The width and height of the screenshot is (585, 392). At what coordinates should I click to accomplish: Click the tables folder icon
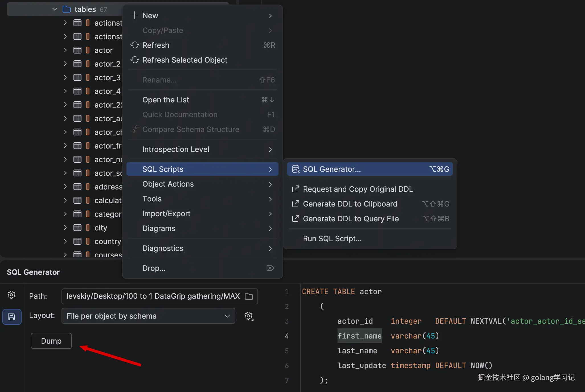coord(66,9)
